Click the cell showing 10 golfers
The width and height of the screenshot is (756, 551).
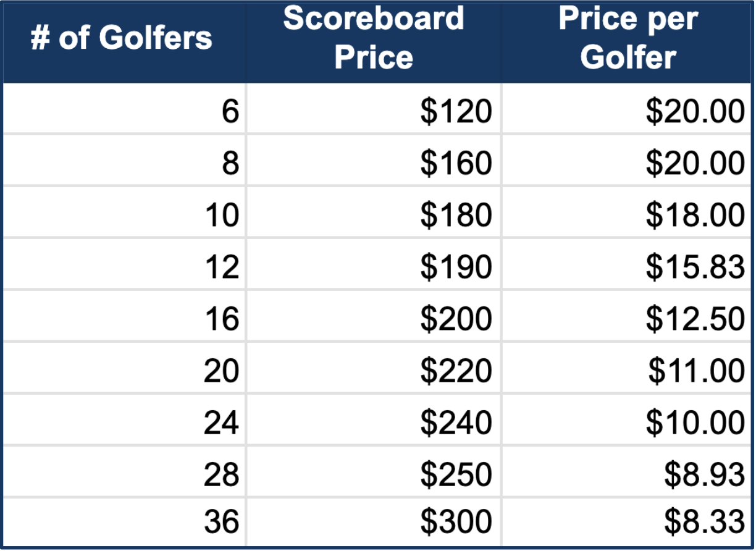pyautogui.click(x=221, y=216)
